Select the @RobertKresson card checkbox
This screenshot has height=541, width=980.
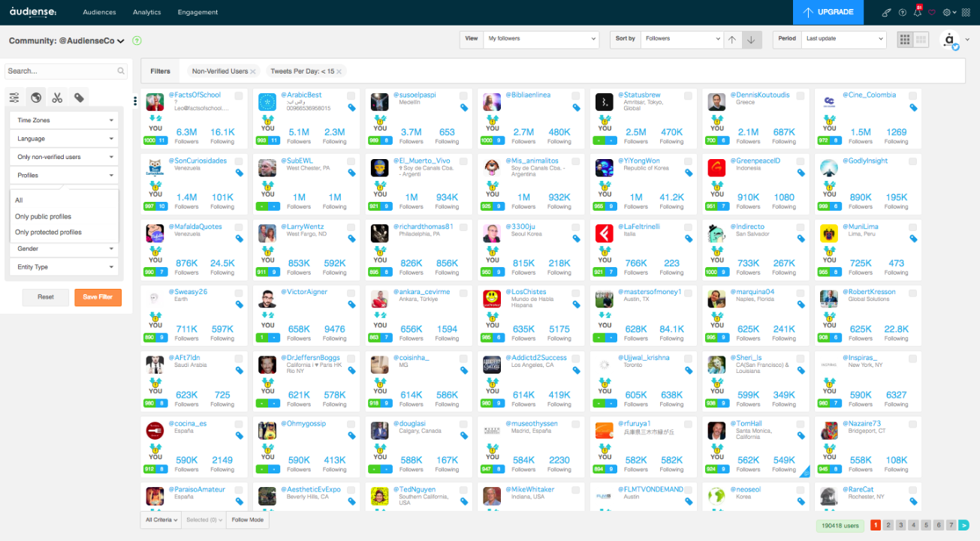913,293
